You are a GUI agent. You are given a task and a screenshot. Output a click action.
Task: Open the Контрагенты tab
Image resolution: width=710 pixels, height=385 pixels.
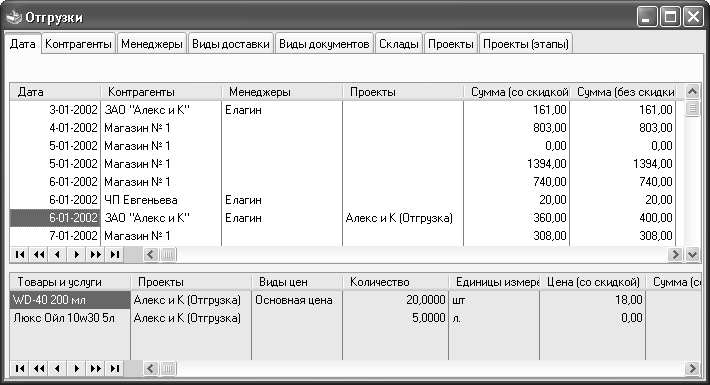click(78, 44)
